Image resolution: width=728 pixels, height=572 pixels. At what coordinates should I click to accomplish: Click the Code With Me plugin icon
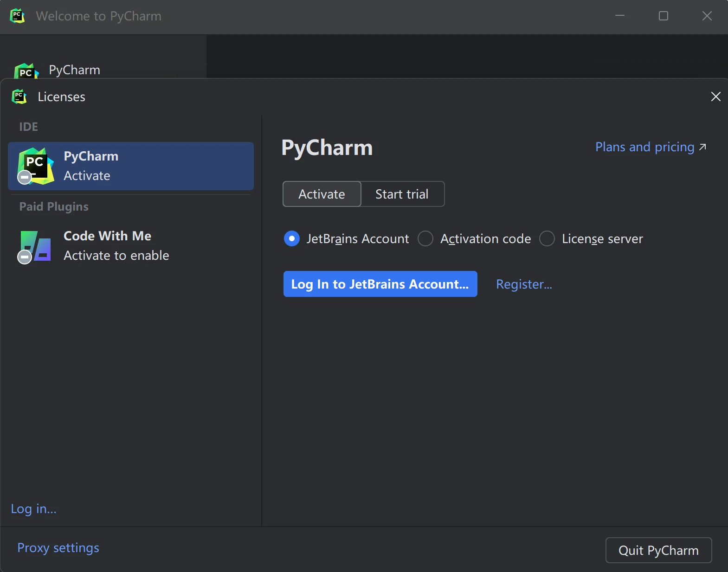coord(34,247)
